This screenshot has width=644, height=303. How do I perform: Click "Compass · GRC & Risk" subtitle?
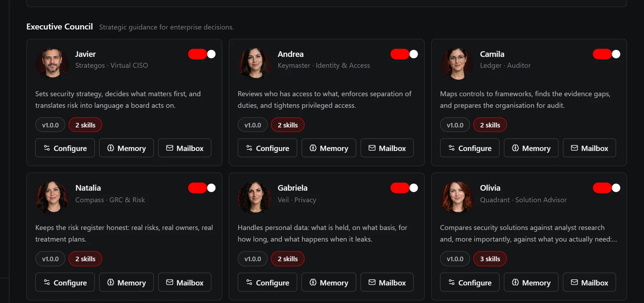pyautogui.click(x=110, y=200)
